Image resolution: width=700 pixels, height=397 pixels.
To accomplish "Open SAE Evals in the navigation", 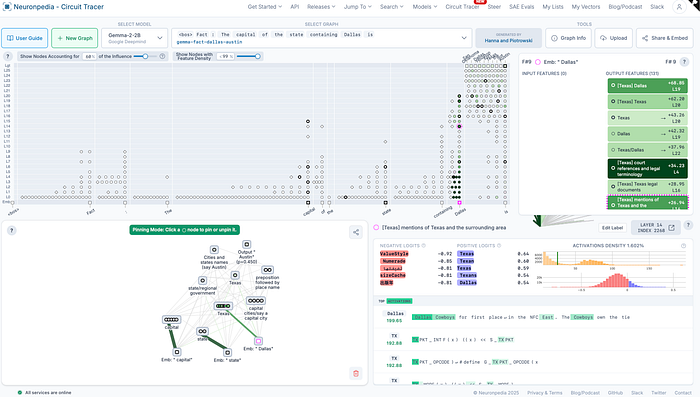I will click(521, 7).
